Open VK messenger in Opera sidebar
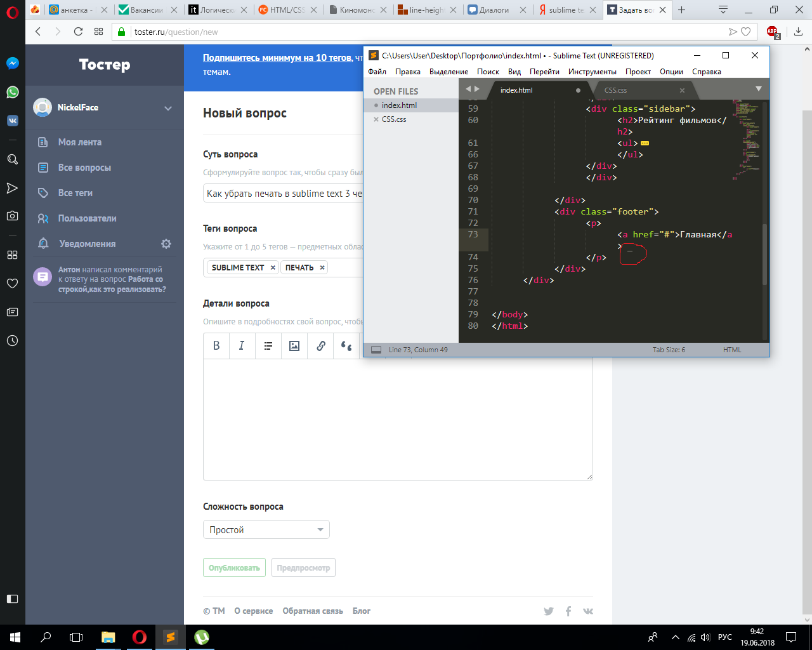The width and height of the screenshot is (812, 650). (13, 121)
